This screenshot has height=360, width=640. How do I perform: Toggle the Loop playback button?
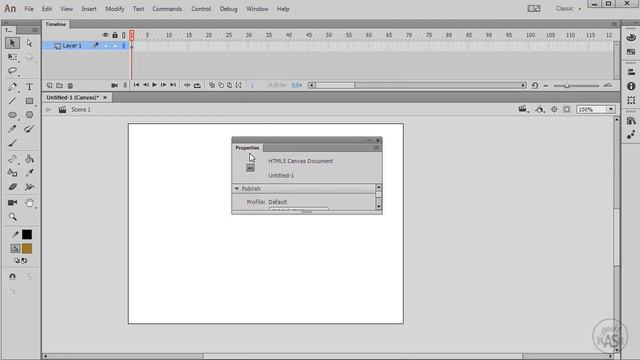tap(197, 85)
